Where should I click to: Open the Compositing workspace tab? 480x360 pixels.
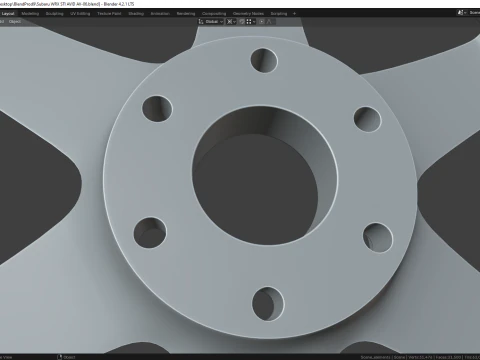(214, 14)
